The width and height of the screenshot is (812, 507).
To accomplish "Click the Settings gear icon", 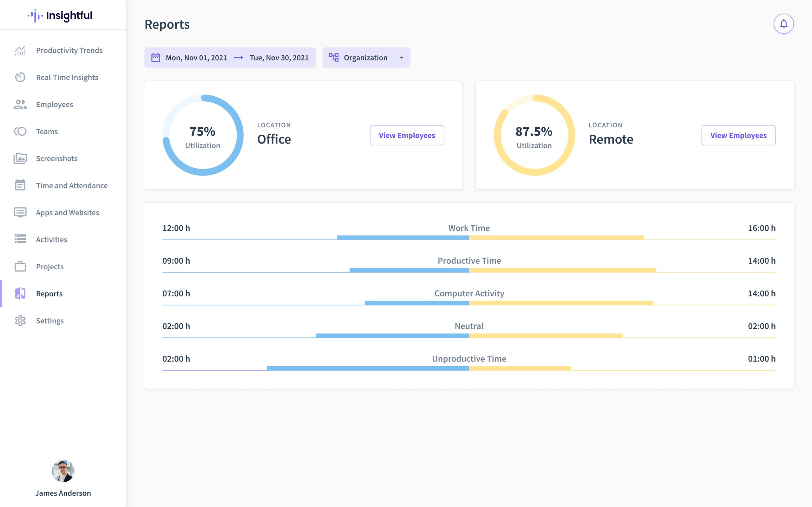I will pyautogui.click(x=20, y=321).
